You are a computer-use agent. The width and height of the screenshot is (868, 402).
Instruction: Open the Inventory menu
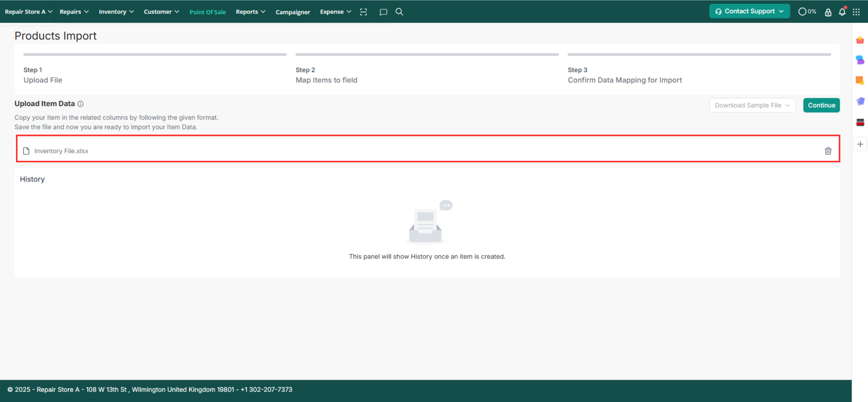[x=116, y=12]
